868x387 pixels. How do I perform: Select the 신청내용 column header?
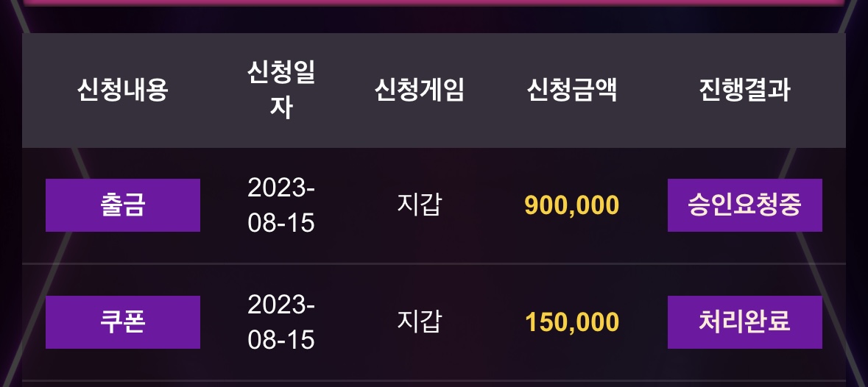pos(122,90)
